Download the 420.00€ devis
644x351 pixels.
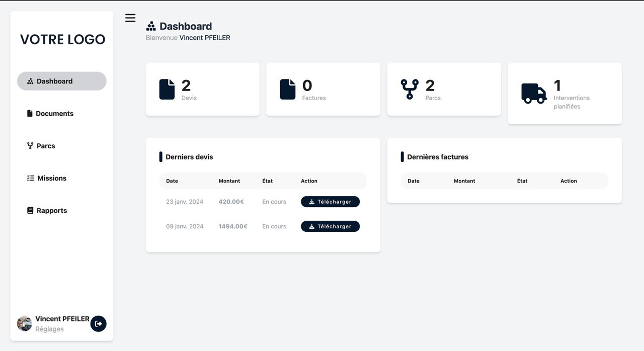[x=330, y=201]
